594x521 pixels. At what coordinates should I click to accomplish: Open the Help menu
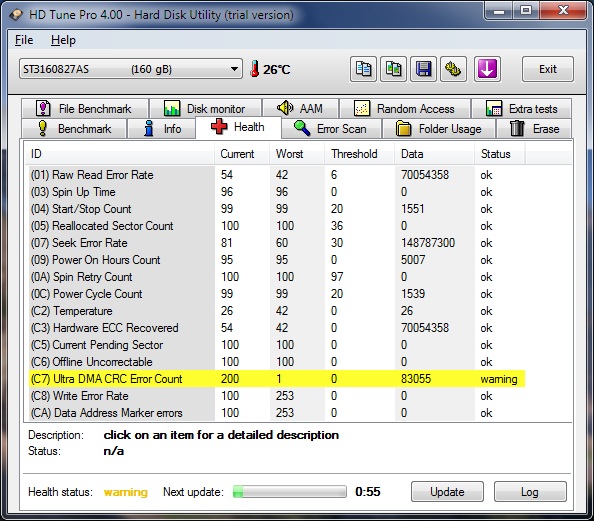(63, 40)
